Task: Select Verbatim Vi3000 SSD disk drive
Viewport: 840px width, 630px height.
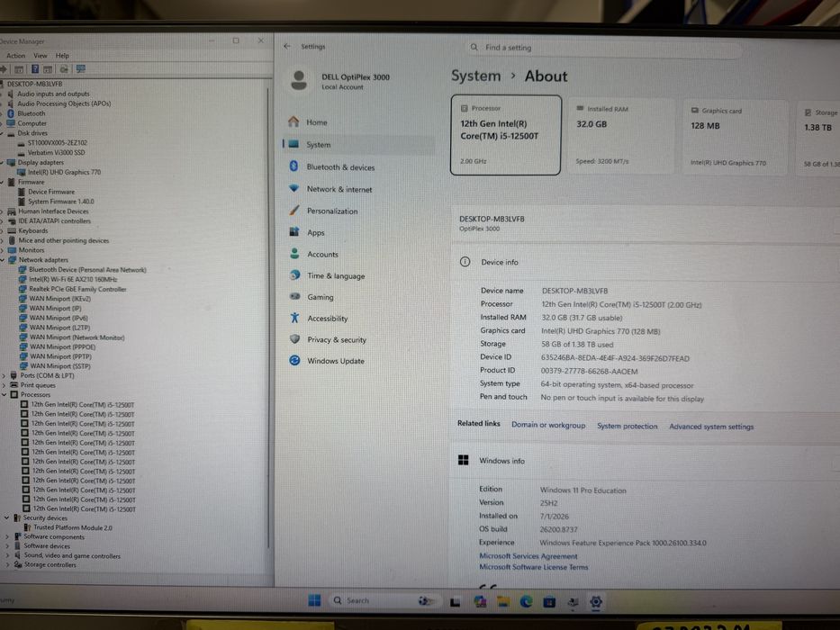Action: click(x=56, y=153)
